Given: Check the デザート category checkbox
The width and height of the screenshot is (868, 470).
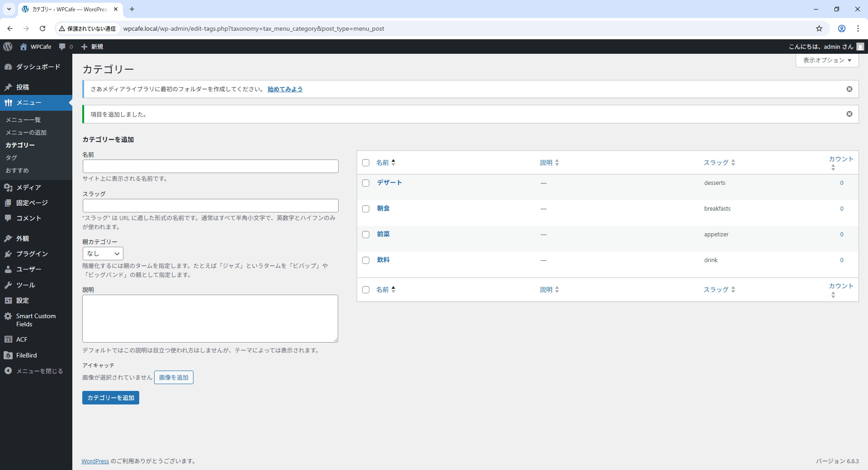Looking at the screenshot, I should (366, 183).
